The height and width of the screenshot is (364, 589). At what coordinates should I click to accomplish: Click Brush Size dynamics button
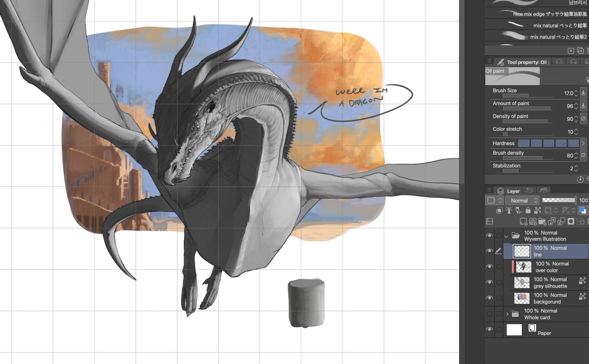[x=584, y=93]
